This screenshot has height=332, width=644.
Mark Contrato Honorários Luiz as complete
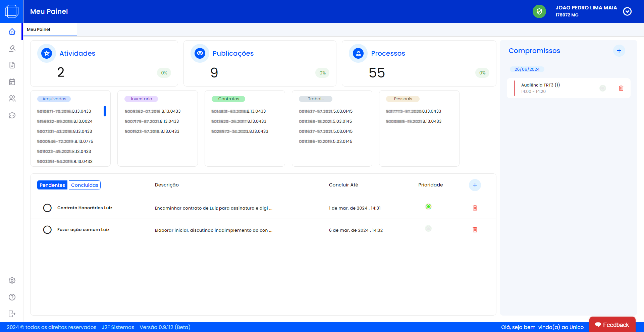pos(47,208)
